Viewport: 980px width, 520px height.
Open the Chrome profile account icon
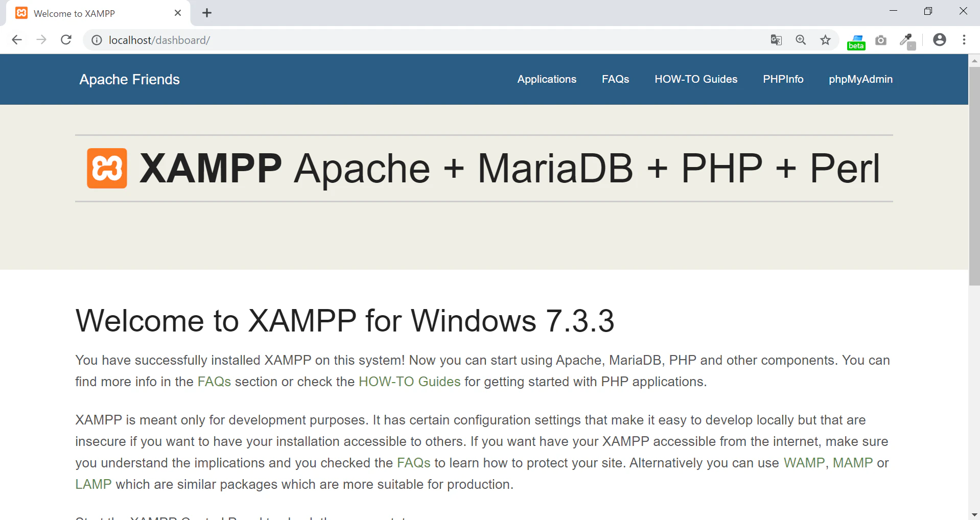tap(939, 40)
